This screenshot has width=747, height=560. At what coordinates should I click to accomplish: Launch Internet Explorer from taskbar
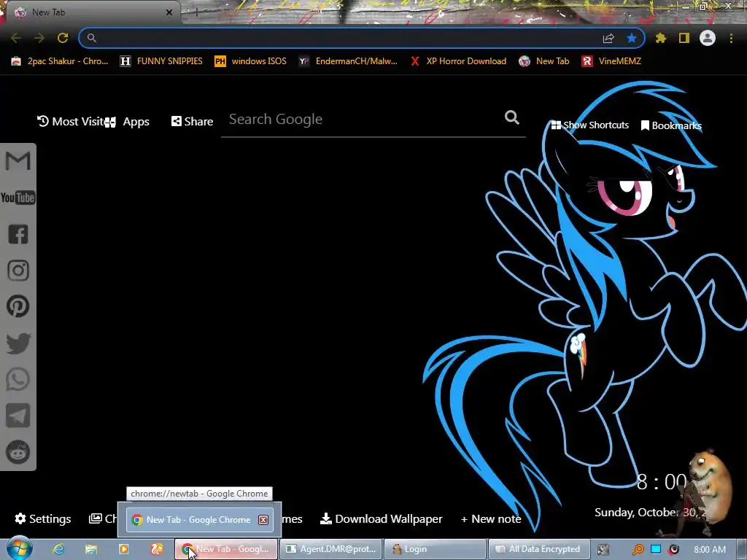[x=58, y=549]
